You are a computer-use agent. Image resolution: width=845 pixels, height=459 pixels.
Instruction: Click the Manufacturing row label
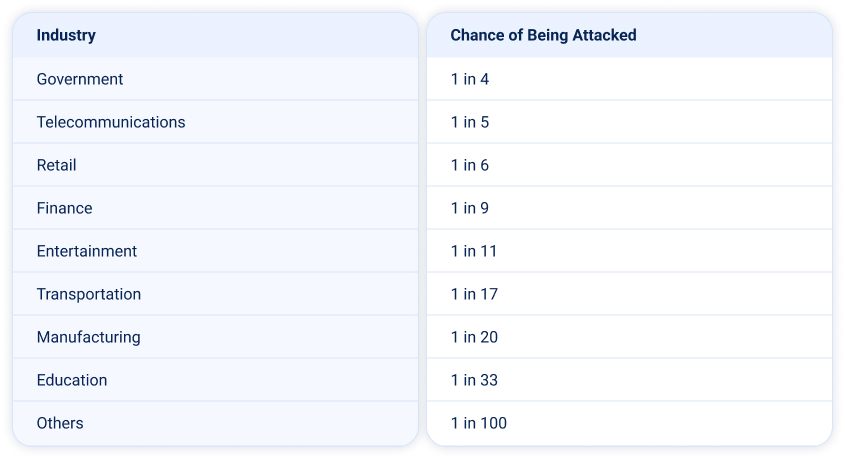(x=89, y=337)
